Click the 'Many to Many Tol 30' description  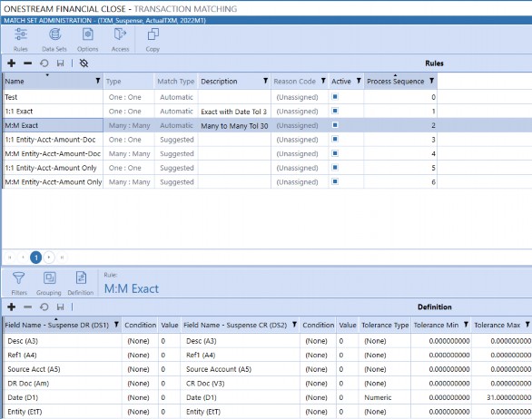[x=234, y=126]
